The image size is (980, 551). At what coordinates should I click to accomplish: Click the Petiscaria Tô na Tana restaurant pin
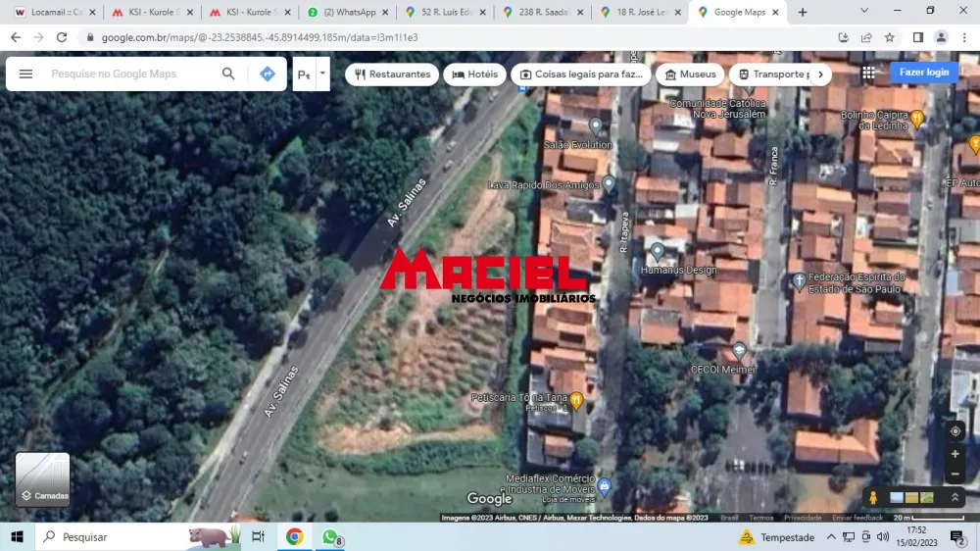576,399
